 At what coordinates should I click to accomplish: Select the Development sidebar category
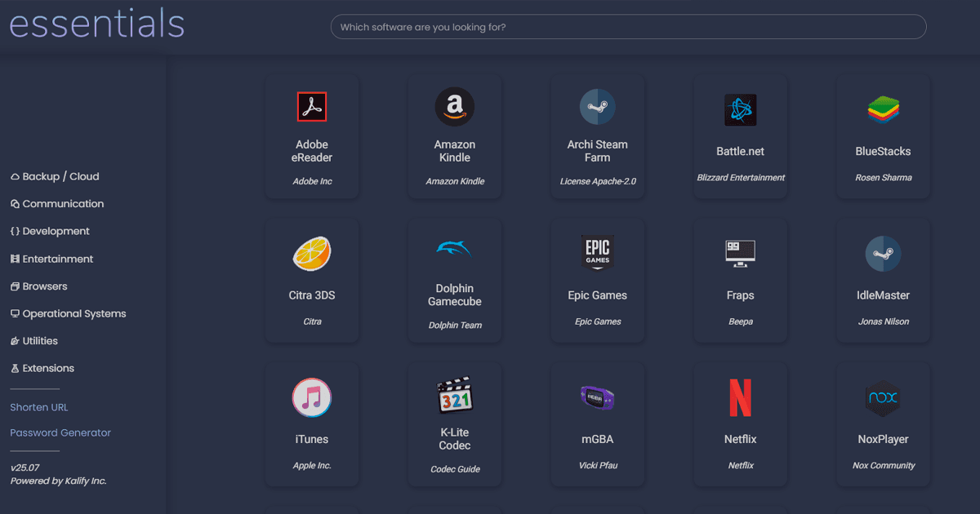[x=56, y=231]
